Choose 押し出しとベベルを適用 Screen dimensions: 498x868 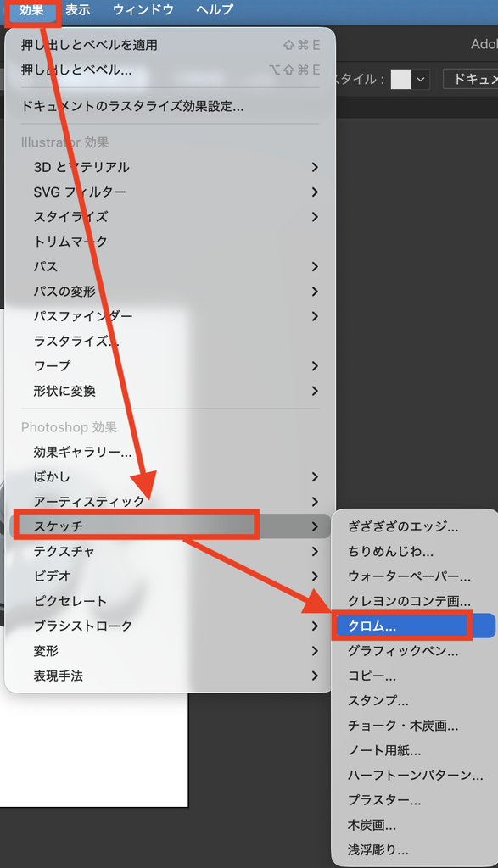pos(170,45)
